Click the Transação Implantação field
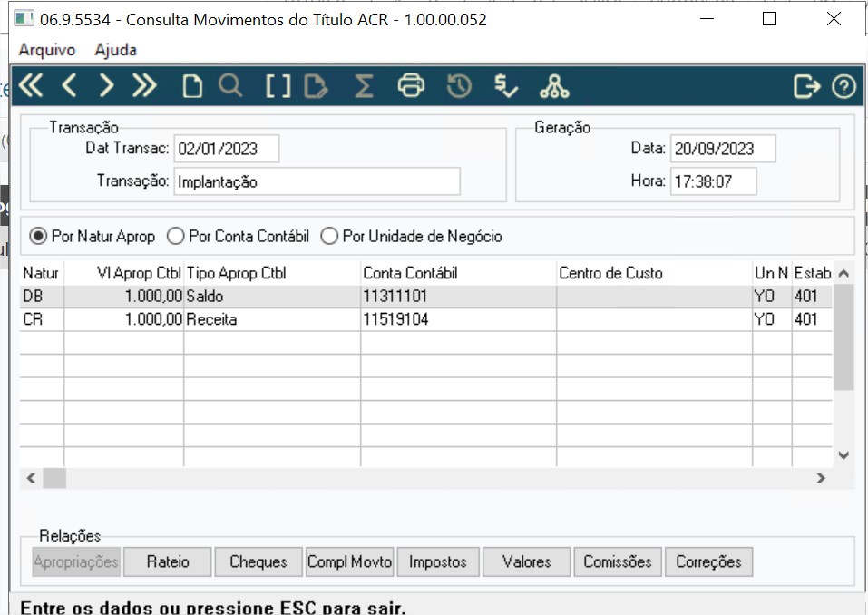Screen dimensions: 868x615 (317, 181)
